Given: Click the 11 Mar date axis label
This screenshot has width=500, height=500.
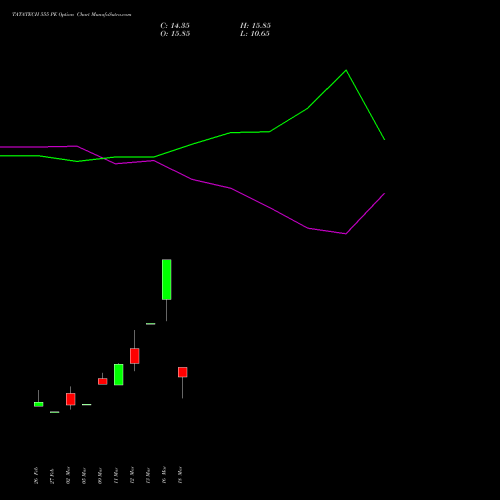Looking at the screenshot, I should [116, 475].
